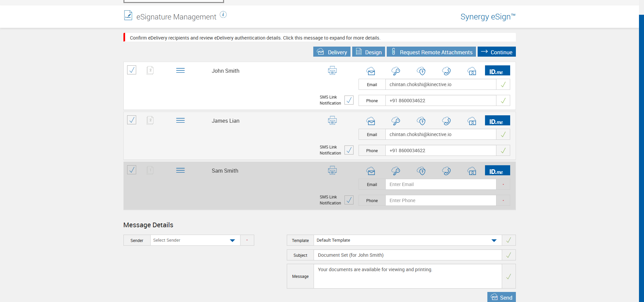The width and height of the screenshot is (644, 302).
Task: Click the Continue button
Action: 496,52
